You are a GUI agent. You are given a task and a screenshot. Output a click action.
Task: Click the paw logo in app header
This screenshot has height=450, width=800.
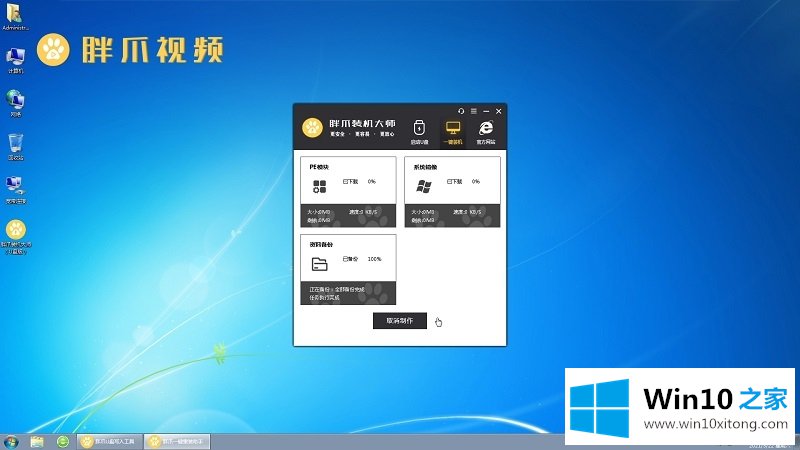[314, 128]
